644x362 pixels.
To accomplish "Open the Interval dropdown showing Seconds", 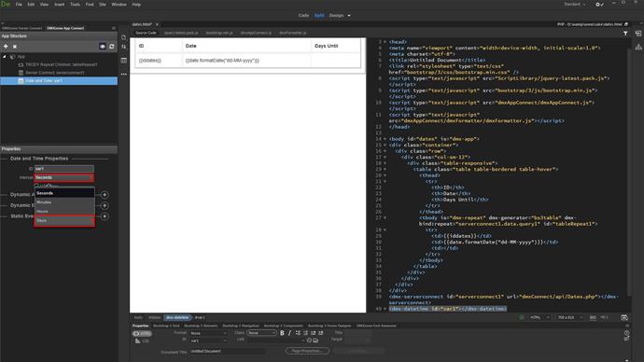I will click(64, 177).
